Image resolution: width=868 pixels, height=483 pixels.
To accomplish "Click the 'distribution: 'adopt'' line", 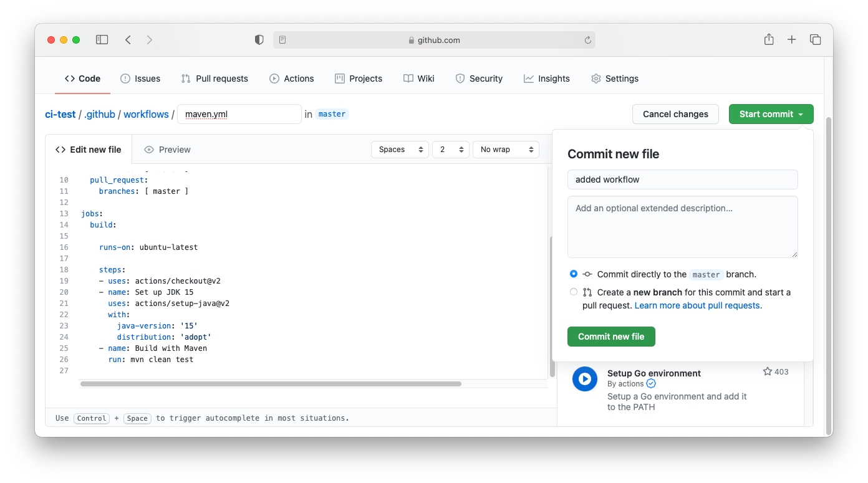I will [164, 337].
